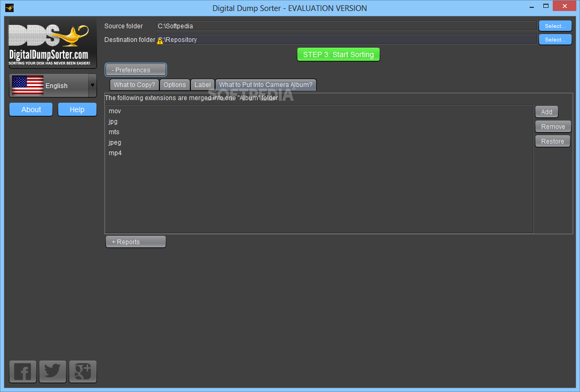580x392 pixels.
Task: Select What to Put Into Camera Album? tab
Action: [265, 85]
